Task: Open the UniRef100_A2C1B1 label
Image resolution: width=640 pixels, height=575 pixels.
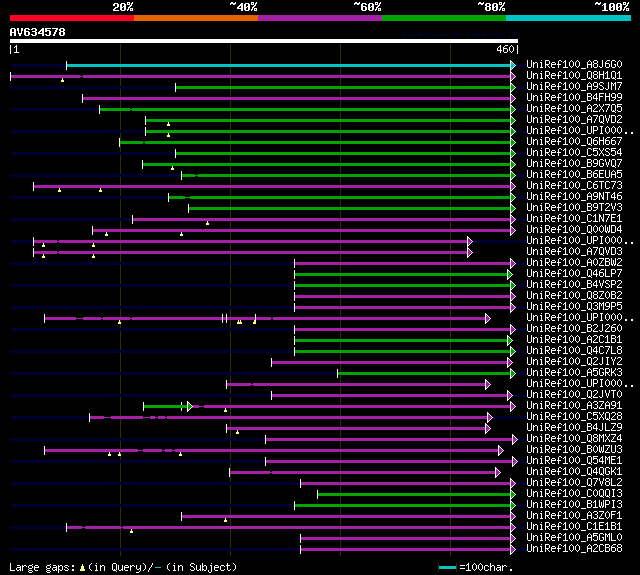Action: click(x=574, y=340)
